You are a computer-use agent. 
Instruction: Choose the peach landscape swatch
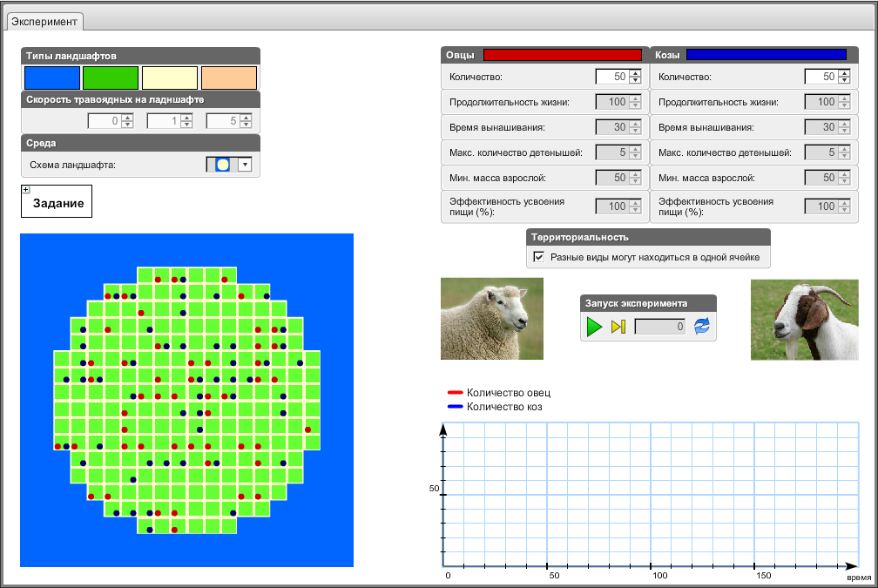(x=229, y=78)
